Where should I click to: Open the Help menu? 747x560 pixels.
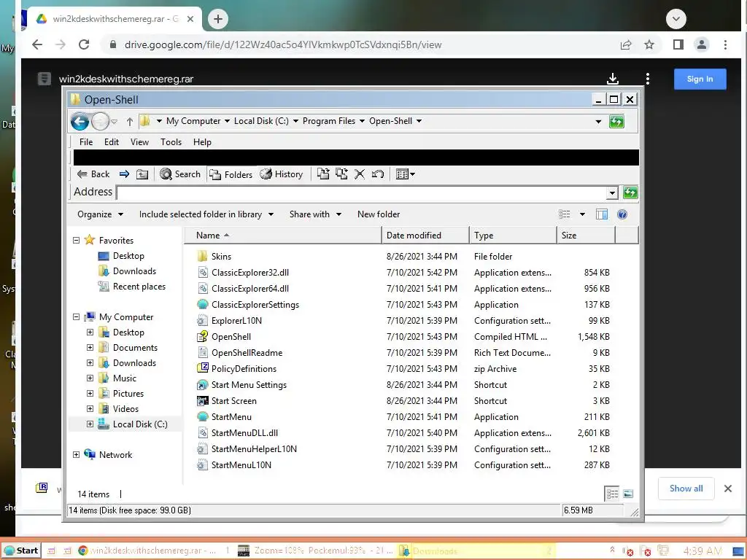coord(202,142)
